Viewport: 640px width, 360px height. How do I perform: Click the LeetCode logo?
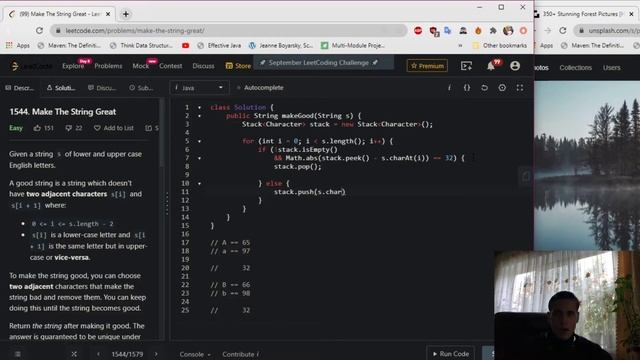(32, 66)
